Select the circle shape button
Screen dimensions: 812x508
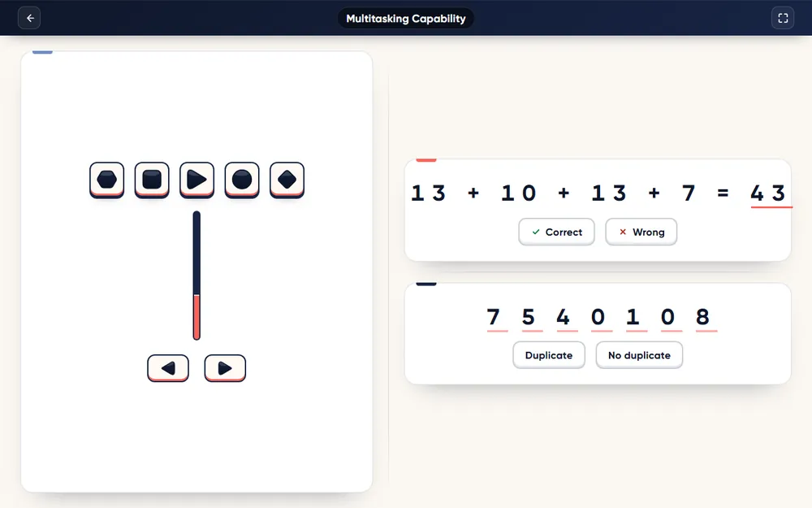pyautogui.click(x=242, y=180)
